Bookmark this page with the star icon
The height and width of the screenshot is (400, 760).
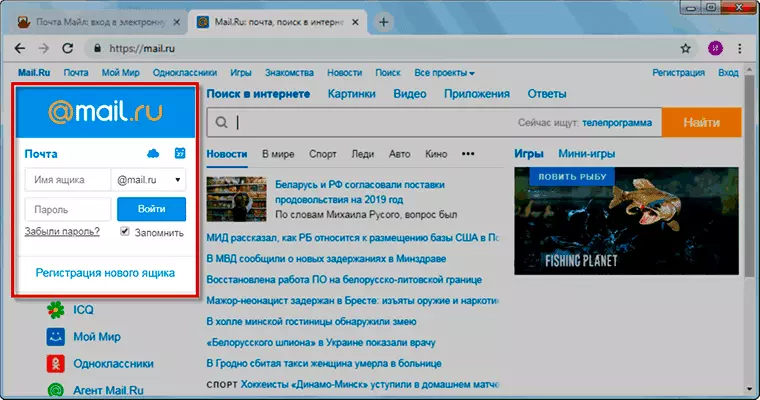[685, 48]
